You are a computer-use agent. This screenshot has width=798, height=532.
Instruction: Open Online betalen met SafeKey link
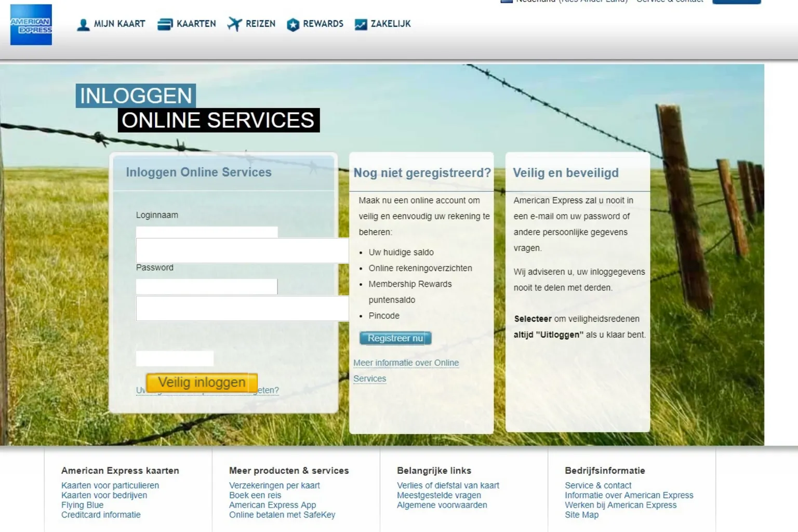point(282,515)
